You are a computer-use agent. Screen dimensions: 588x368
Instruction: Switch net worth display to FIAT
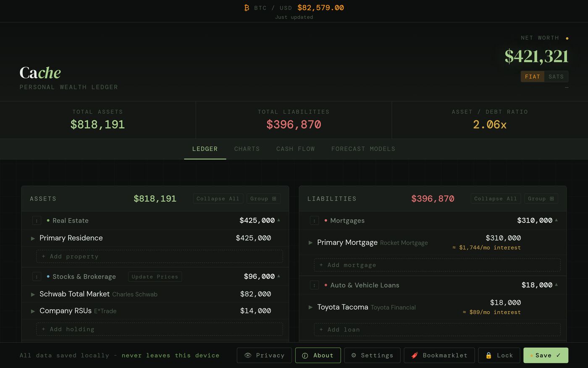tap(533, 77)
